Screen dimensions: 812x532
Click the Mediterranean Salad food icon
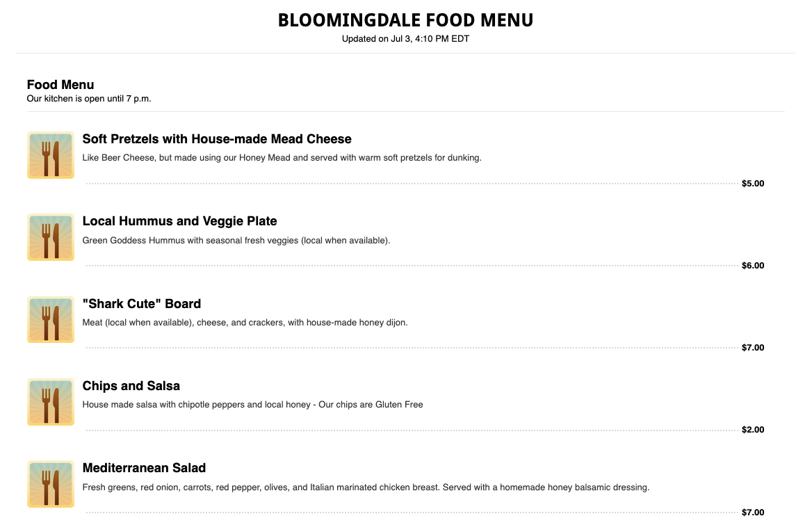pos(50,484)
